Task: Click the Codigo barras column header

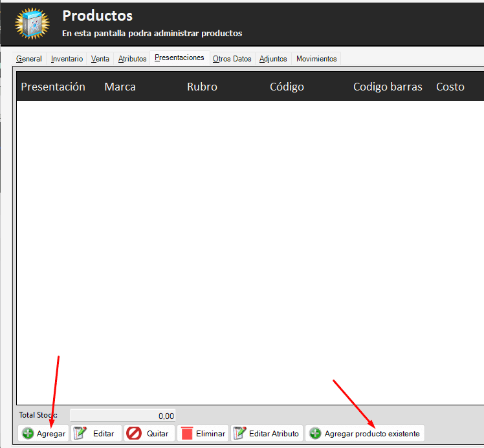Action: pyautogui.click(x=388, y=87)
